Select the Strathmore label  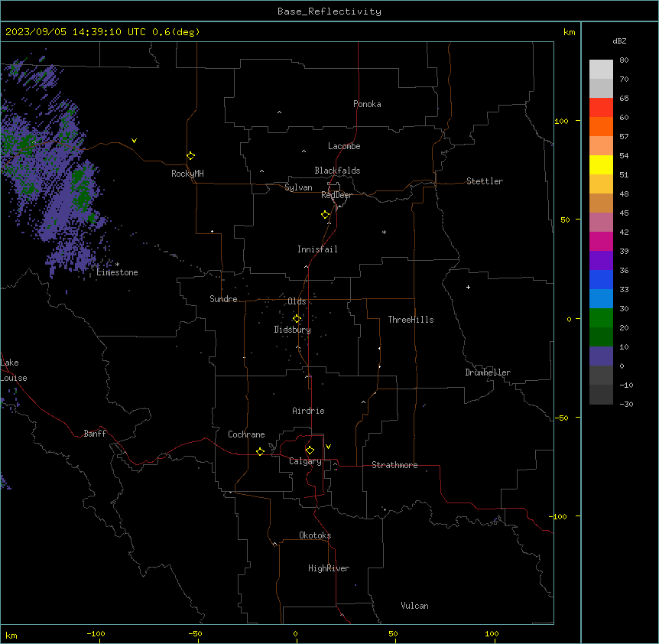(394, 465)
